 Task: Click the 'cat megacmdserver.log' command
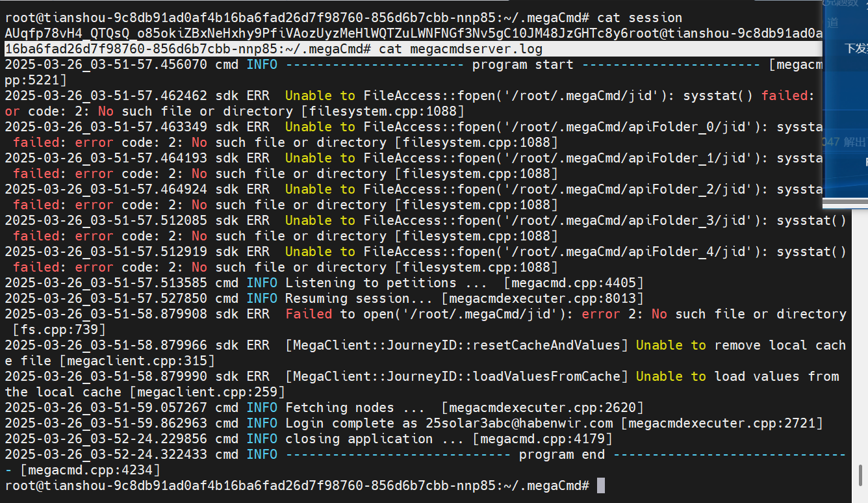pyautogui.click(x=460, y=49)
